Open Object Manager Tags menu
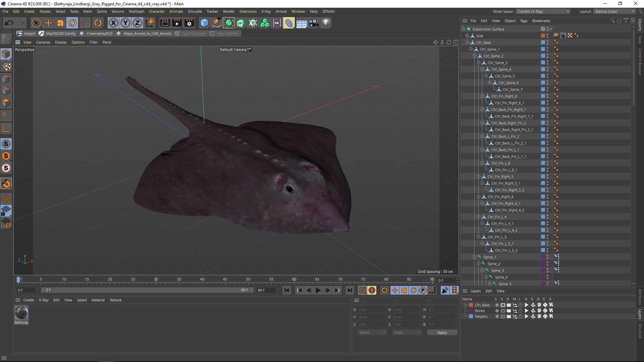This screenshot has width=644, height=362. pos(524,21)
